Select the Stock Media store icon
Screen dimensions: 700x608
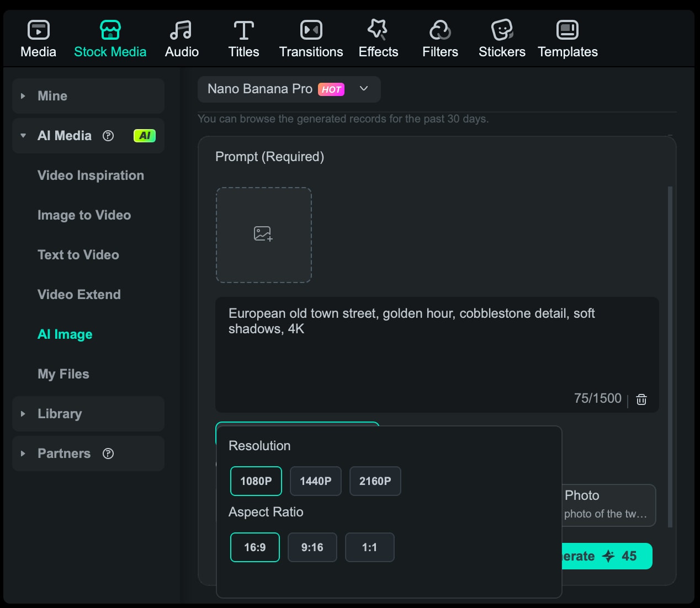pyautogui.click(x=110, y=30)
